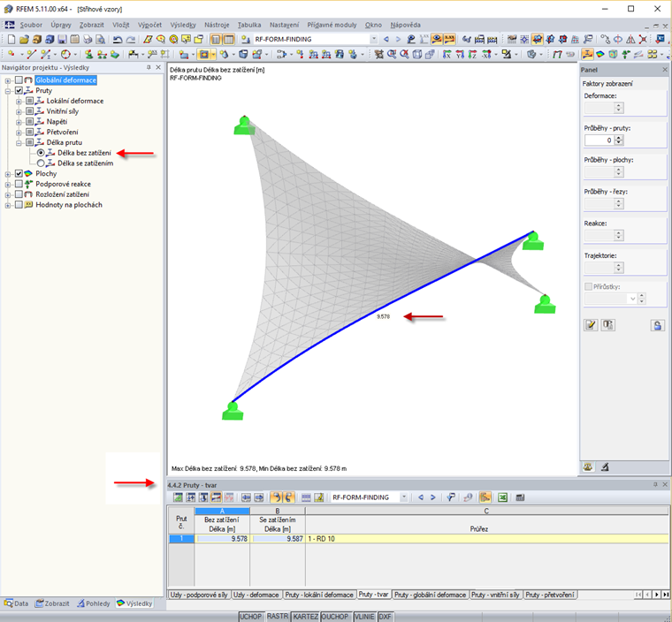672x622 pixels.
Task: Expand the Plochy tree node
Action: point(8,174)
